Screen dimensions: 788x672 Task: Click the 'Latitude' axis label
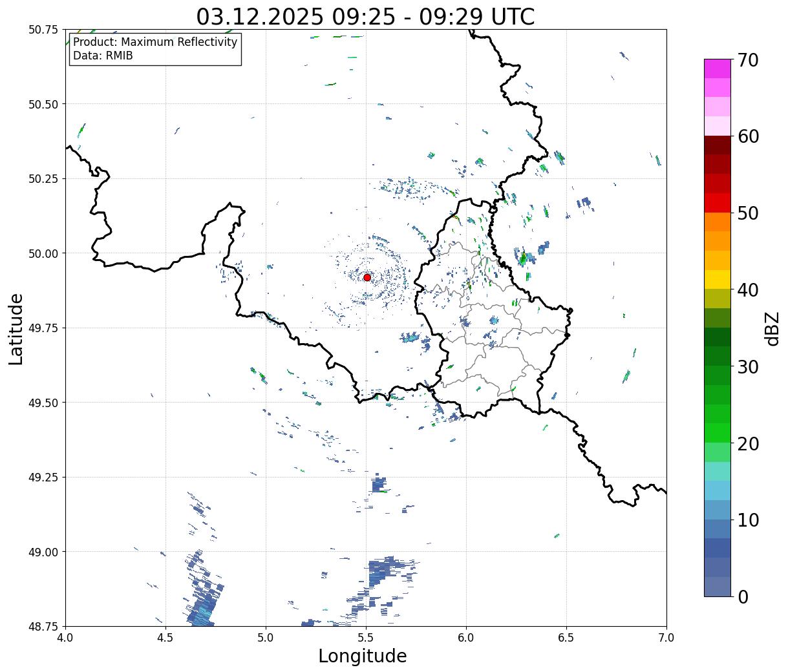(16, 329)
